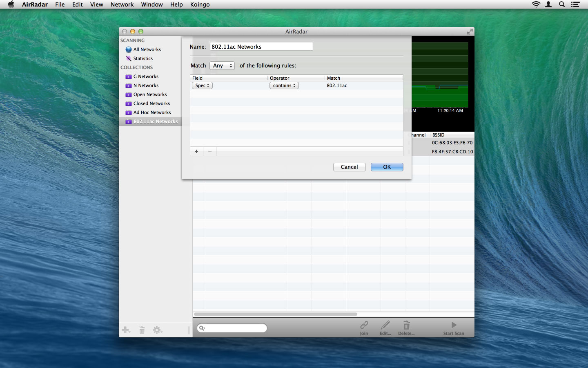Image resolution: width=588 pixels, height=368 pixels.
Task: Click the signal graph area
Action: (x=440, y=74)
